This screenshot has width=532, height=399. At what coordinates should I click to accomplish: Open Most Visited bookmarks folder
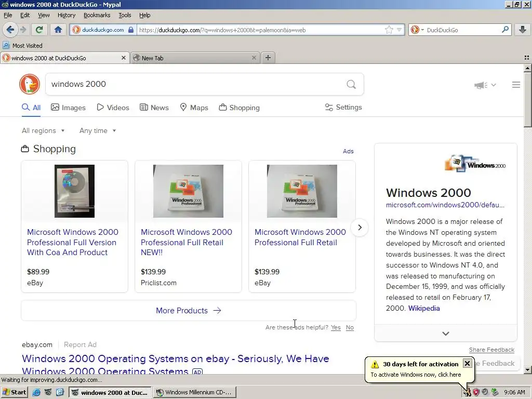[23, 46]
